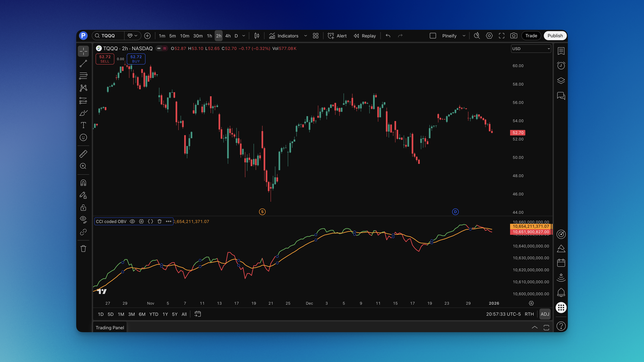Enable magnet mode in the left toolbar
The height and width of the screenshot is (362, 644).
coord(83,183)
